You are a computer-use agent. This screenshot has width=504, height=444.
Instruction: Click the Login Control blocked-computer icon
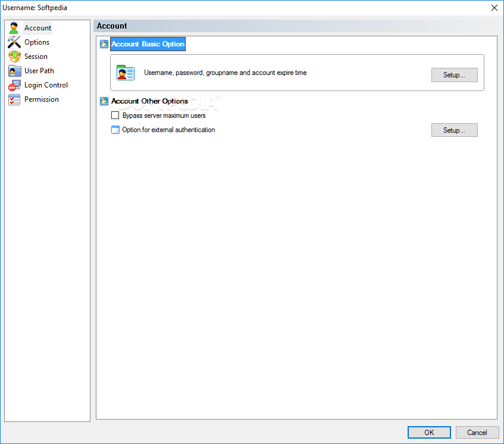point(14,85)
